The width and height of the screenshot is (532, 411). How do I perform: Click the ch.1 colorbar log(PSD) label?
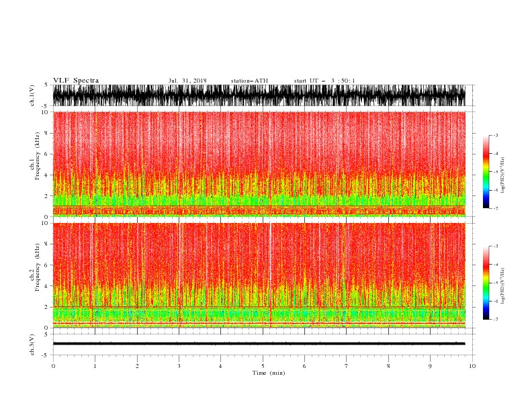click(x=503, y=175)
